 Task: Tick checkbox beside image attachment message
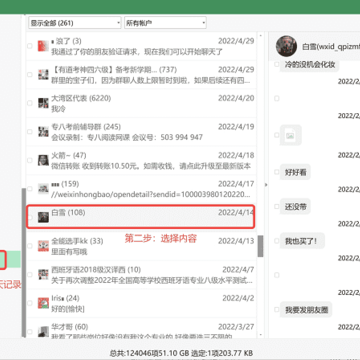click(276, 135)
